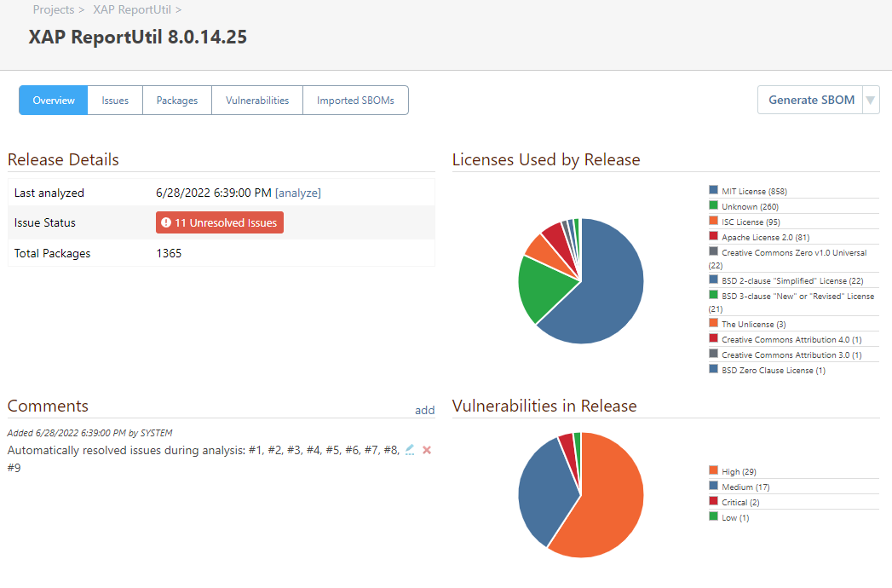Open the Vulnerabilities tab
Image resolution: width=892 pixels, height=588 pixels.
pos(257,101)
